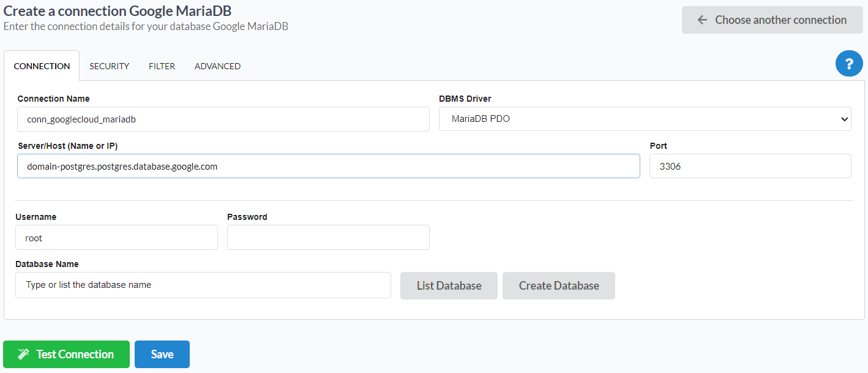Screen dimensions: 868x373
Task: Click the Port field showing 3306
Action: (x=750, y=166)
